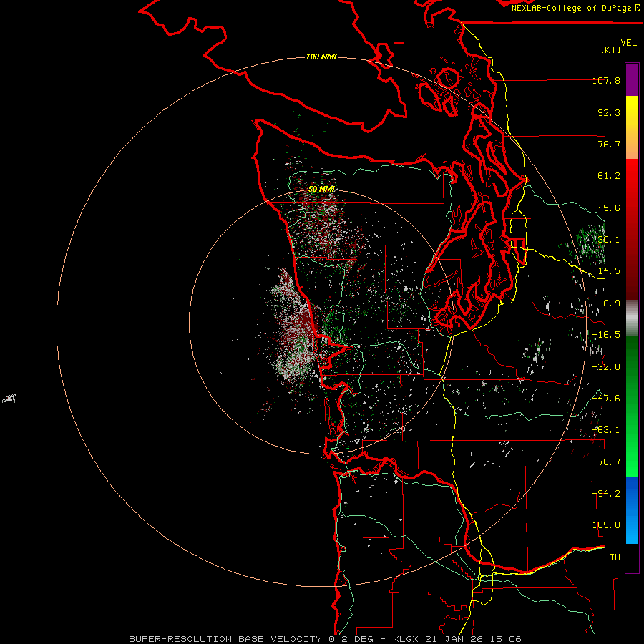Select the green segment of the color bar
This screenshot has height=644, width=644.
tap(632, 406)
